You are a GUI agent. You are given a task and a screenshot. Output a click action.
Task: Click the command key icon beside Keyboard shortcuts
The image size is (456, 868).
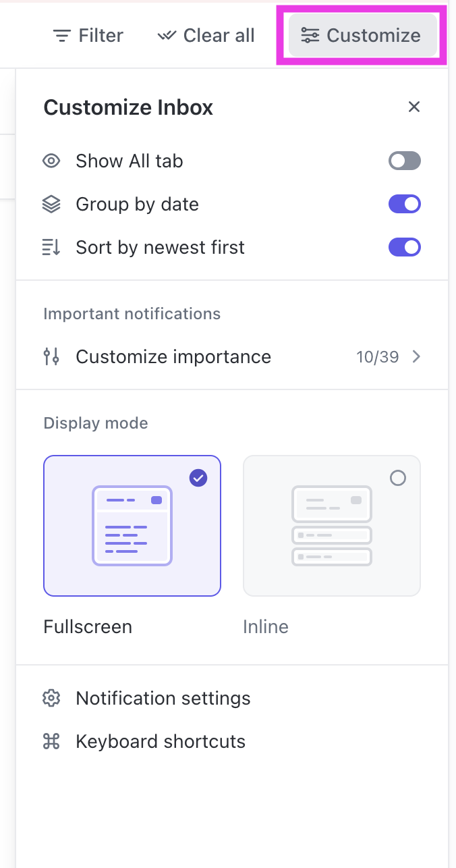tap(51, 741)
